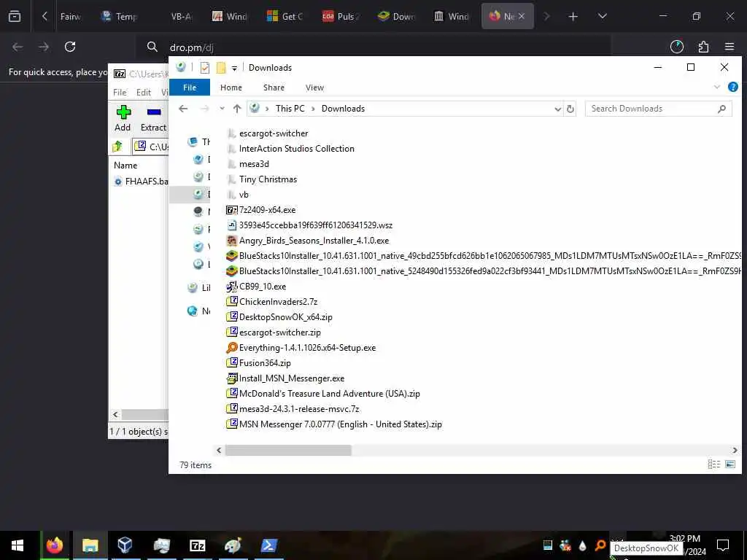Select Install_MSN_Messenger.exe

285,378
